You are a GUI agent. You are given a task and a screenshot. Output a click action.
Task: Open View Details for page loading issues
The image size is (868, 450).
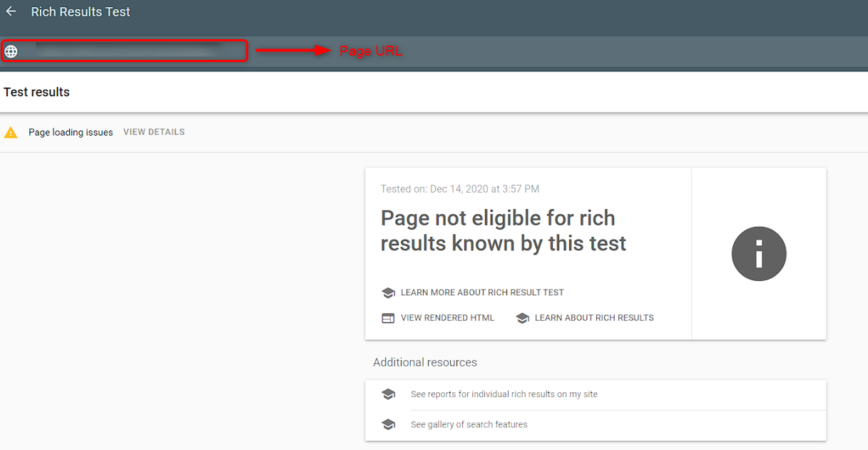pyautogui.click(x=154, y=132)
